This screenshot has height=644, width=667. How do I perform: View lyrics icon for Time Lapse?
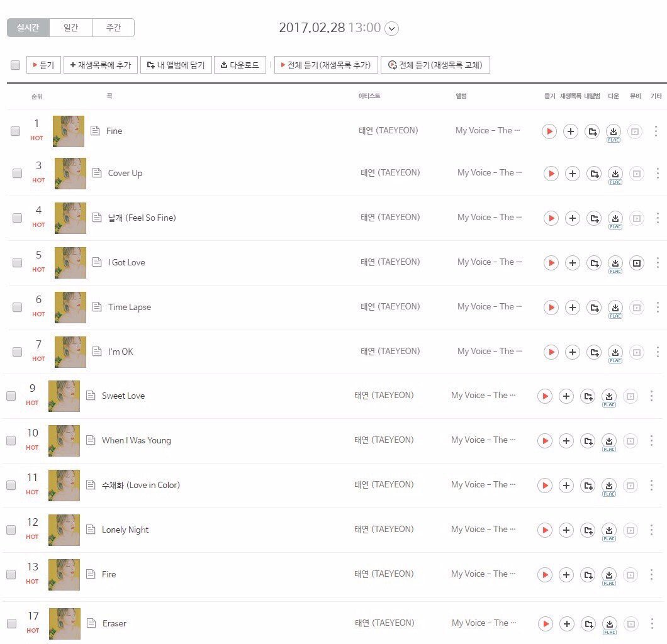click(97, 306)
